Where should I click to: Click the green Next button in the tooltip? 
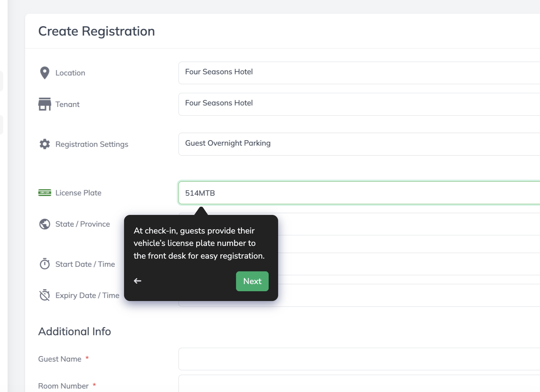tap(252, 281)
